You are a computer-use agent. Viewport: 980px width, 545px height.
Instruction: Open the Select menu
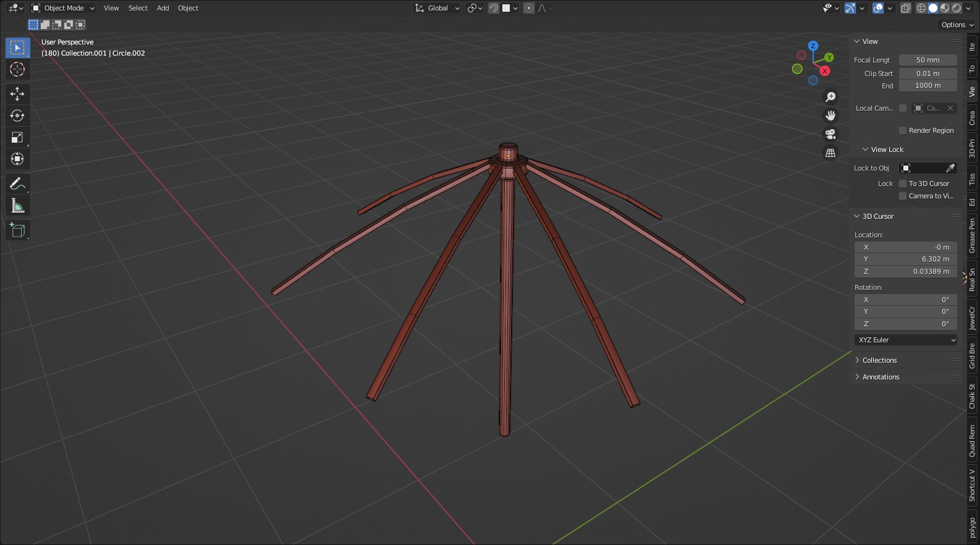[138, 8]
